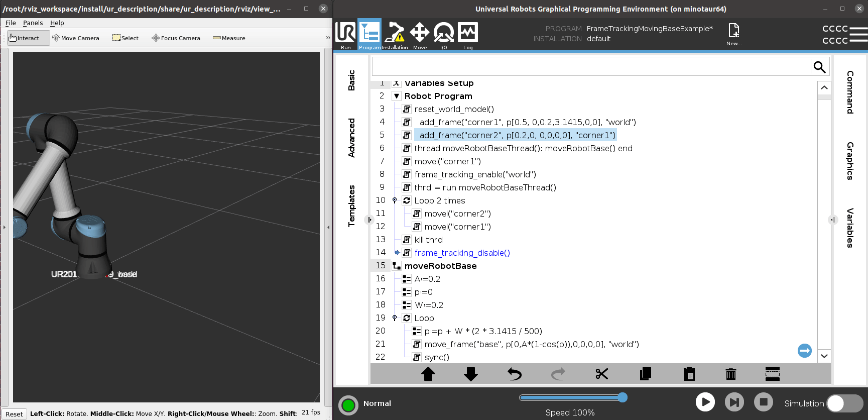Viewport: 868px width, 420px height.
Task: Click the program search input field
Action: (590, 67)
